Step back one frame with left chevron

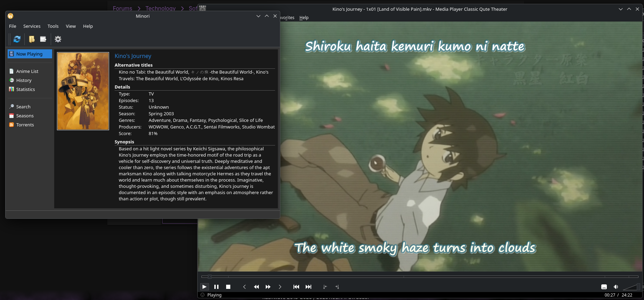pyautogui.click(x=245, y=287)
